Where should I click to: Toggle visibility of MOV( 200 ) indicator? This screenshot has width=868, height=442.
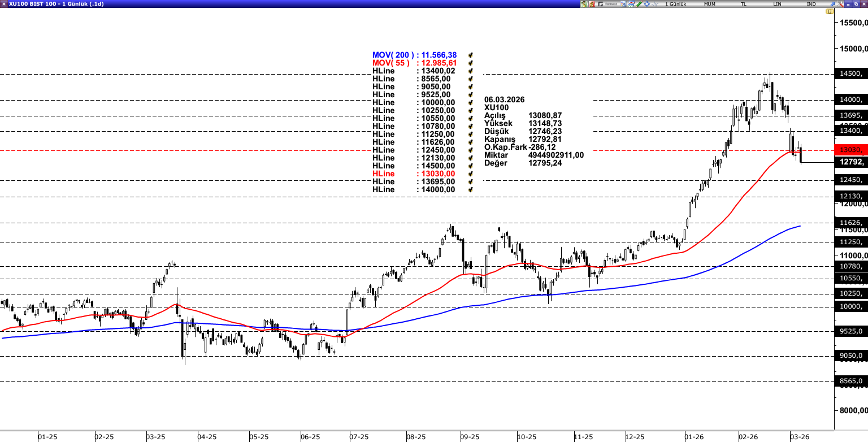470,55
